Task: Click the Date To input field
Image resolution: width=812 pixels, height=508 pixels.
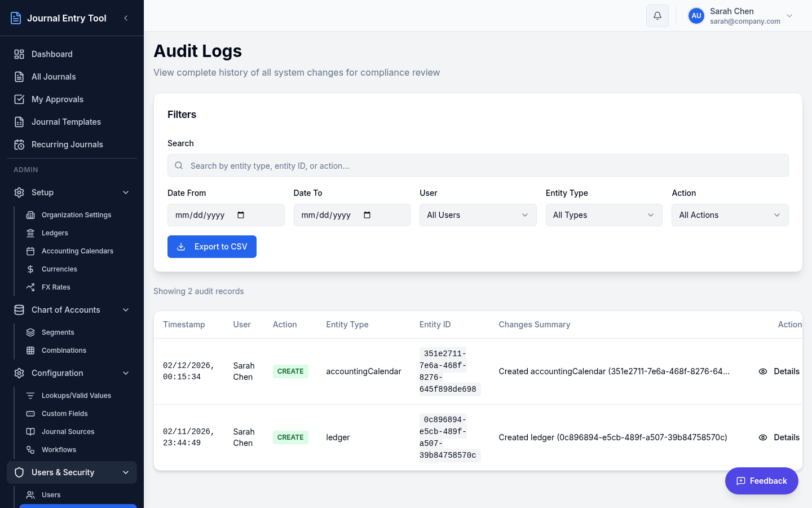Action: pos(352,215)
